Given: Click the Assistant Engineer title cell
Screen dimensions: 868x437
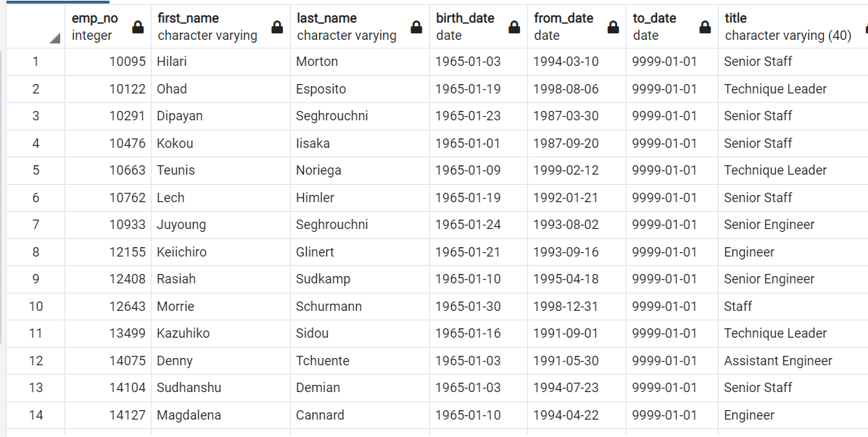Looking at the screenshot, I should [x=778, y=361].
